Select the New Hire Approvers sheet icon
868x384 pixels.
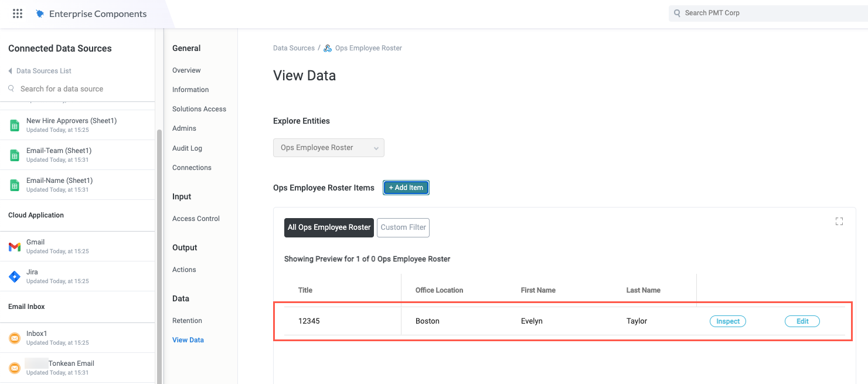[15, 125]
